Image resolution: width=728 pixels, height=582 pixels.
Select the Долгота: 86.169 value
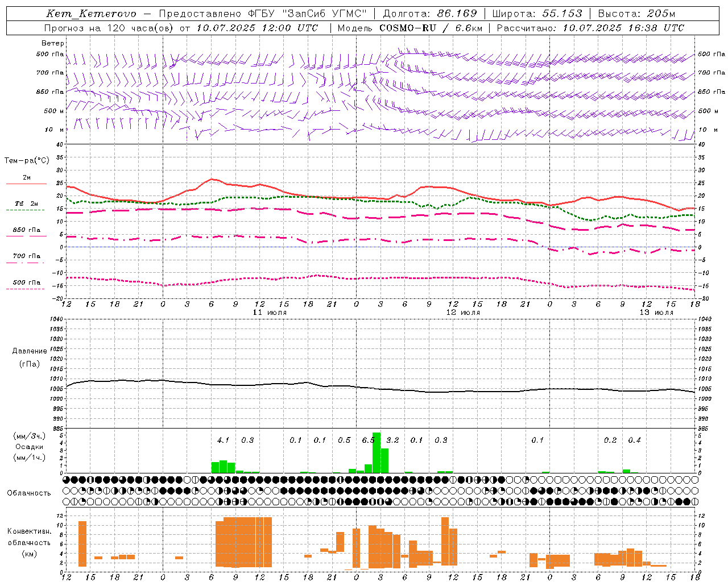point(429,14)
